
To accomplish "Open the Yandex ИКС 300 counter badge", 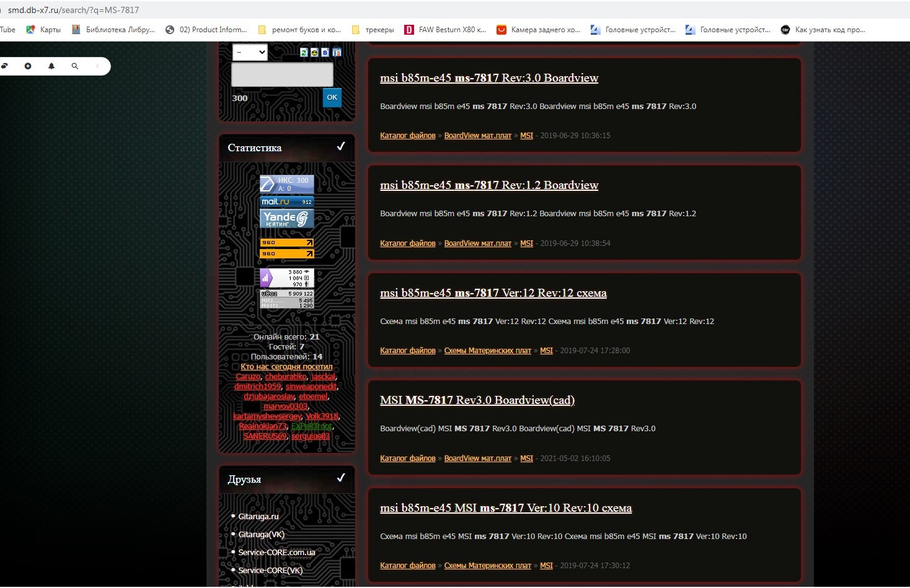I will (287, 184).
